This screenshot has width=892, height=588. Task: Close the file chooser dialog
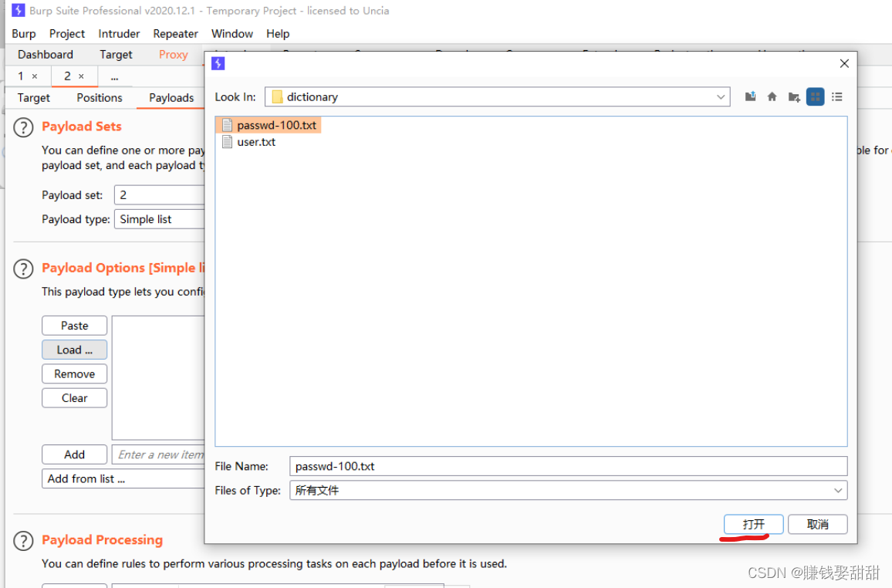844,63
